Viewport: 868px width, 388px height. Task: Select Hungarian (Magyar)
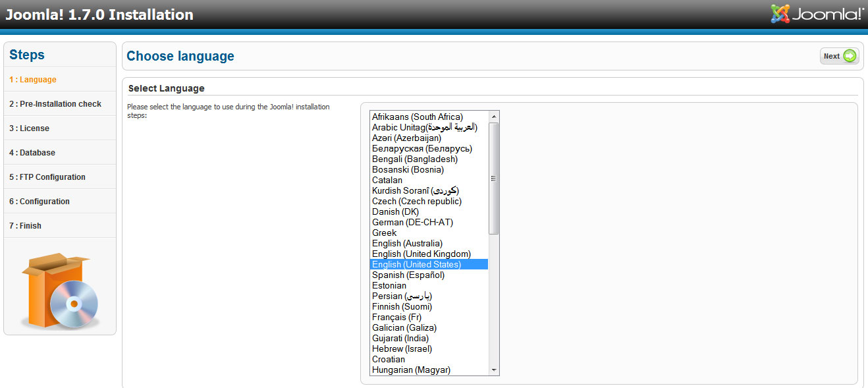(x=429, y=370)
